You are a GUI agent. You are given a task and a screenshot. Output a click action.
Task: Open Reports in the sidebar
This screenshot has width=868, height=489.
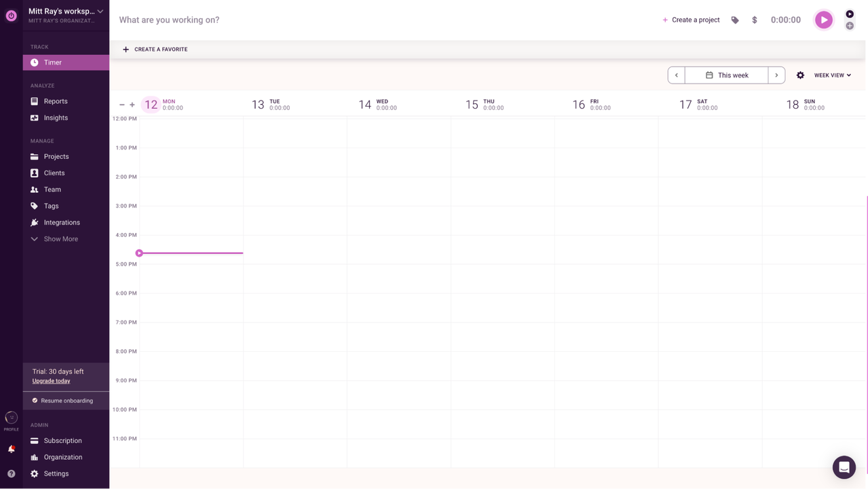pyautogui.click(x=56, y=101)
